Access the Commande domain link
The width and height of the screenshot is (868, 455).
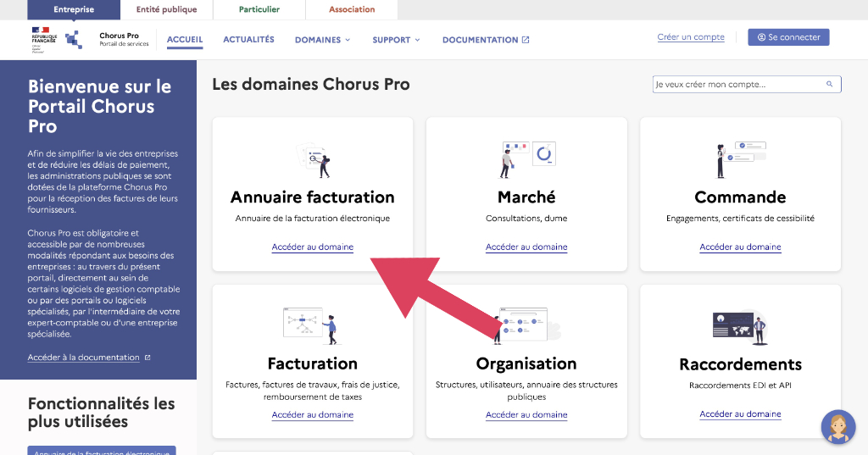[x=740, y=247]
